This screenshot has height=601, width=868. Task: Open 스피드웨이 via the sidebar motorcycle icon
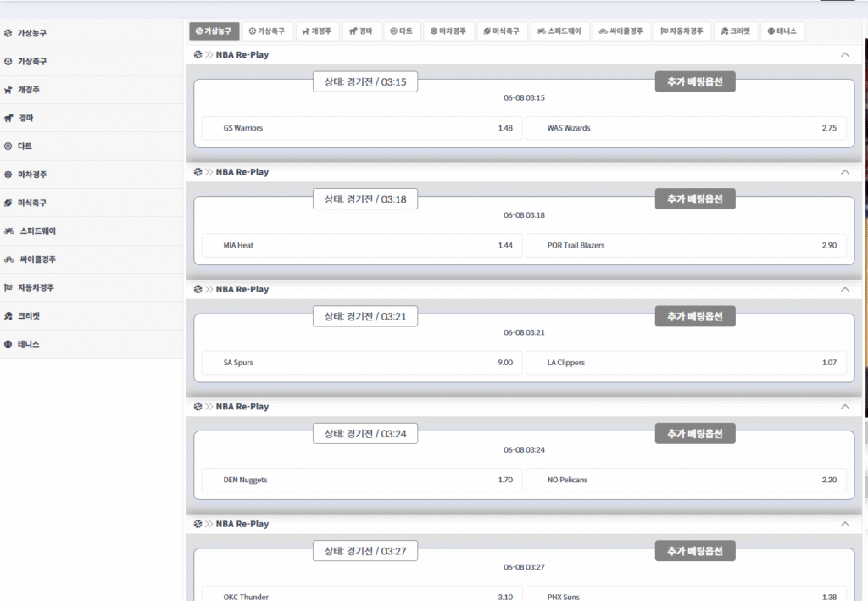pos(8,231)
